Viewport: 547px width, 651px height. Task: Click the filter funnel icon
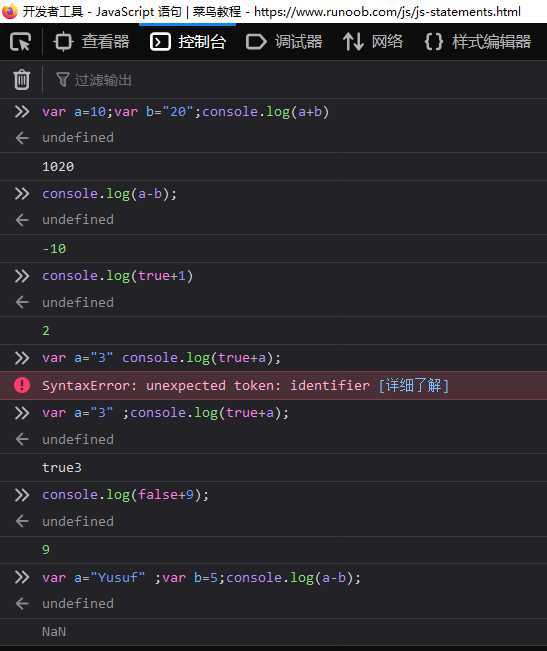point(62,80)
